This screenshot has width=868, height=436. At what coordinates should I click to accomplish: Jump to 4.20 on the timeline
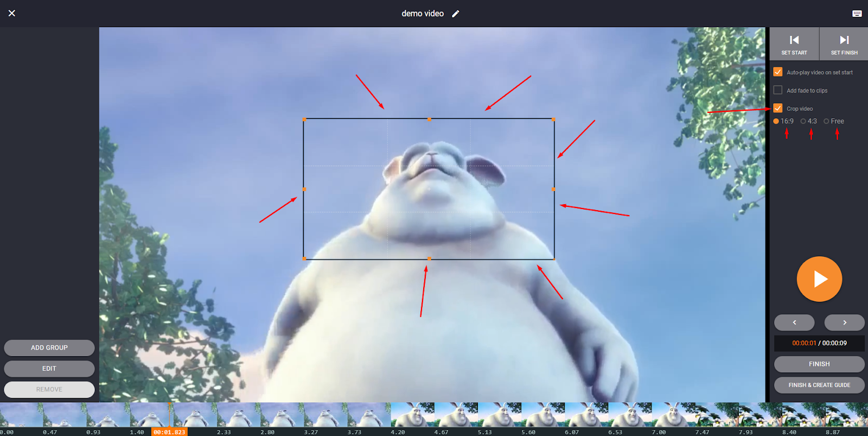[x=398, y=432]
